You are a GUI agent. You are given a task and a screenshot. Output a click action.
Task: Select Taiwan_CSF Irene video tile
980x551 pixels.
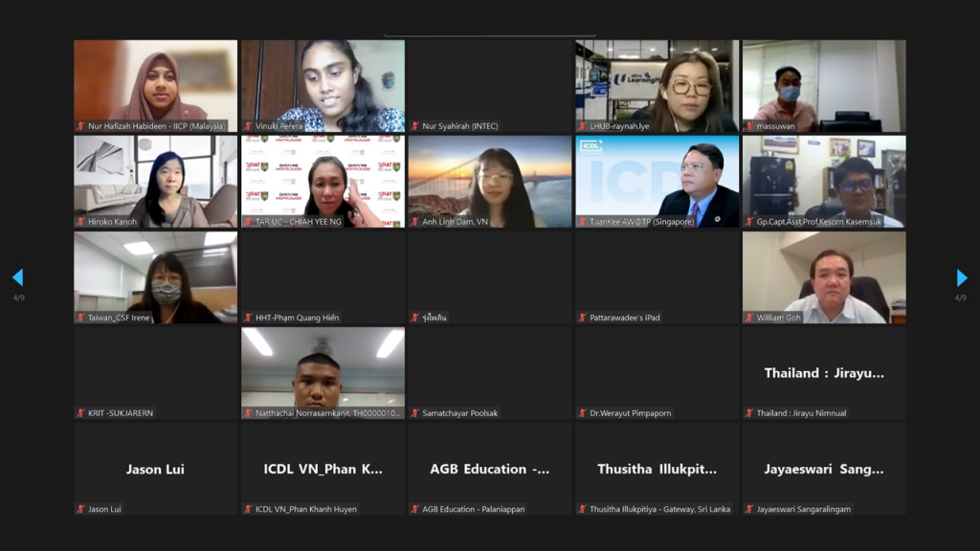click(156, 277)
